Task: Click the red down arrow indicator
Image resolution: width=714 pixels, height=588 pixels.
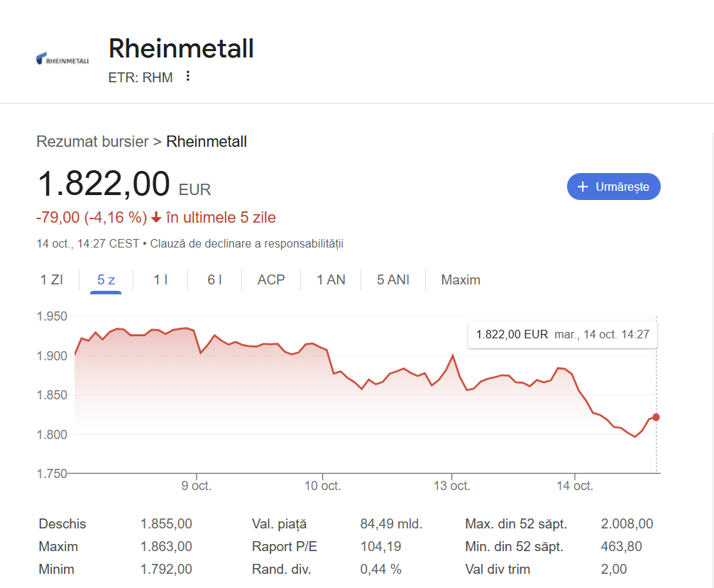Action: click(156, 218)
